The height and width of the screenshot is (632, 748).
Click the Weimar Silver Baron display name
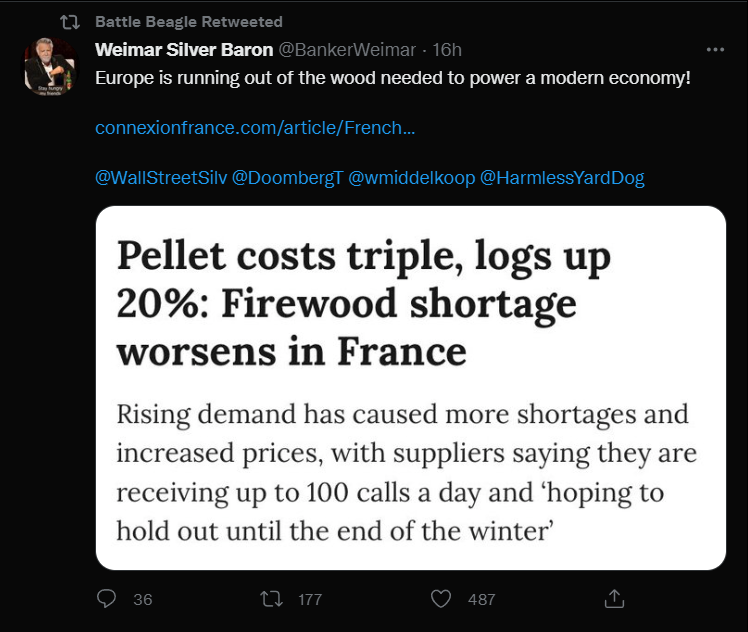click(x=184, y=50)
